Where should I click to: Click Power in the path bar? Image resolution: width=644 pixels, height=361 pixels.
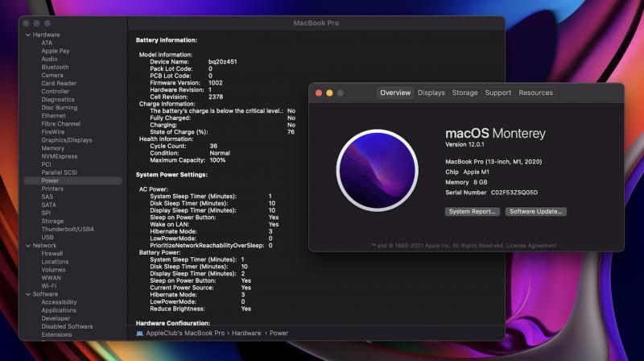tap(279, 333)
